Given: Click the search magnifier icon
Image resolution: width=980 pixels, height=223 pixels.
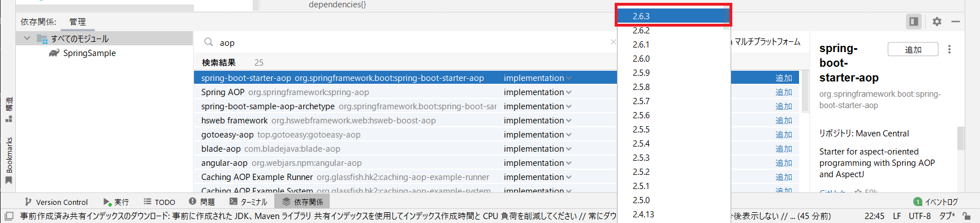Looking at the screenshot, I should (209, 42).
